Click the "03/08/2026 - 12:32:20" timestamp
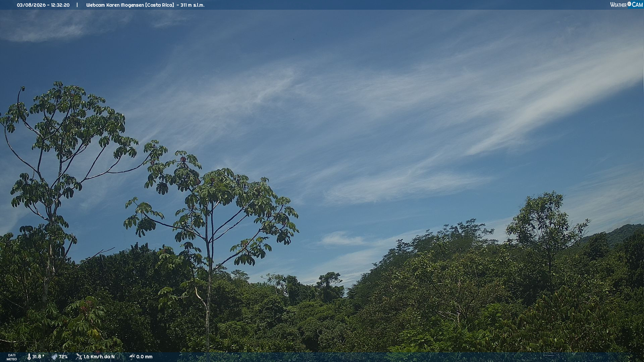The image size is (644, 362). [x=43, y=5]
